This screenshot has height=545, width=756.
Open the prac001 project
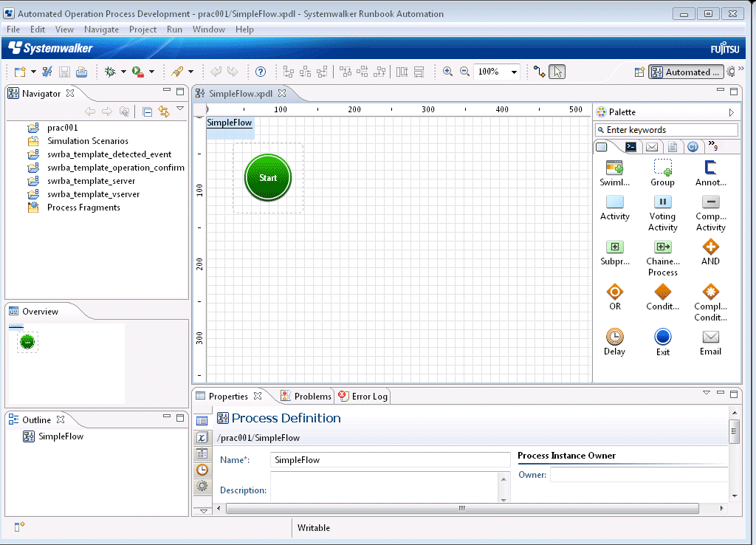62,127
